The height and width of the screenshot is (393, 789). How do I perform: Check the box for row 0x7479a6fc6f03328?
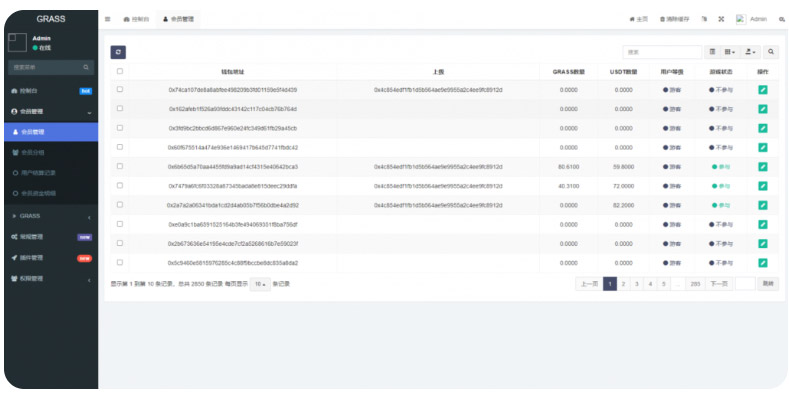[x=120, y=185]
